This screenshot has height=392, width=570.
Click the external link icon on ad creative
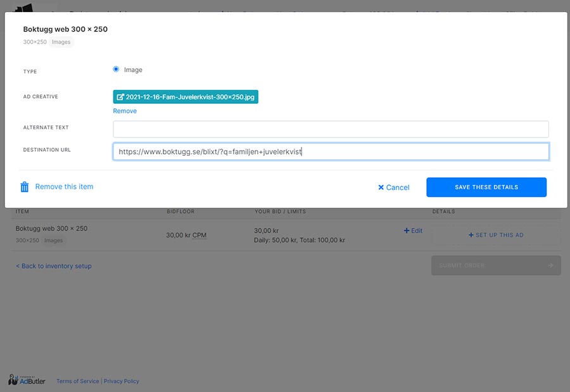[x=120, y=97]
